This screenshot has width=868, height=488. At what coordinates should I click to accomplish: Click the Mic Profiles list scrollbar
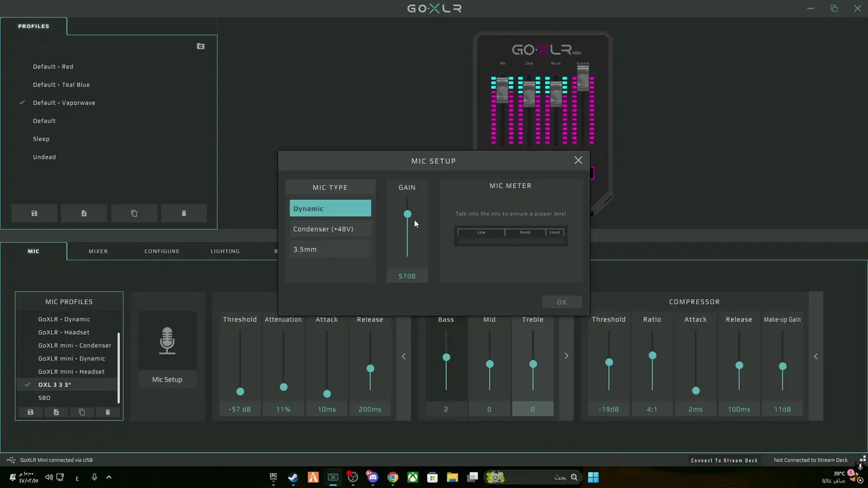[x=119, y=367]
